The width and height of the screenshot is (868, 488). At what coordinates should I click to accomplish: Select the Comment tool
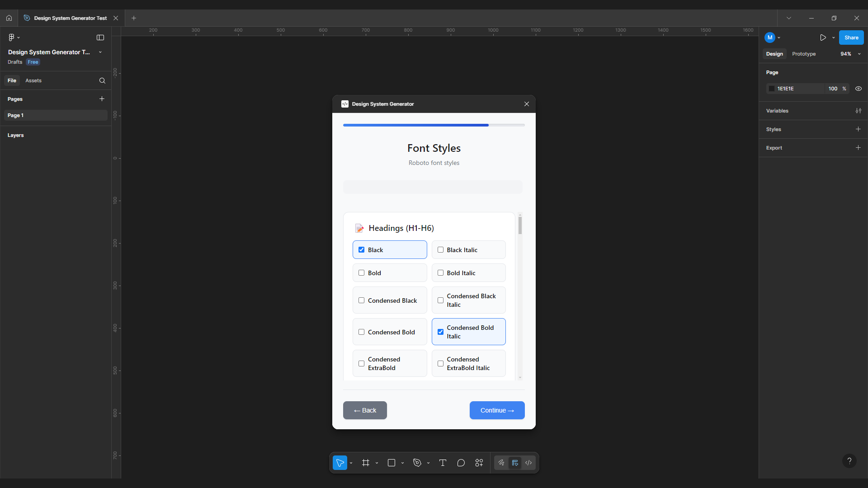coord(461,463)
